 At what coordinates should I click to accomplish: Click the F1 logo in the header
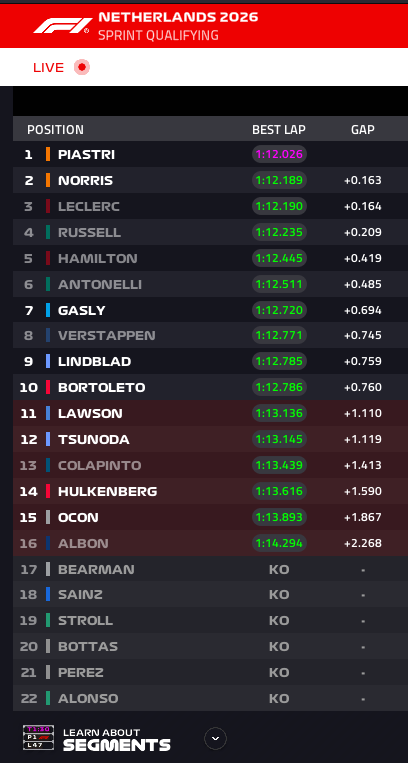(62, 26)
